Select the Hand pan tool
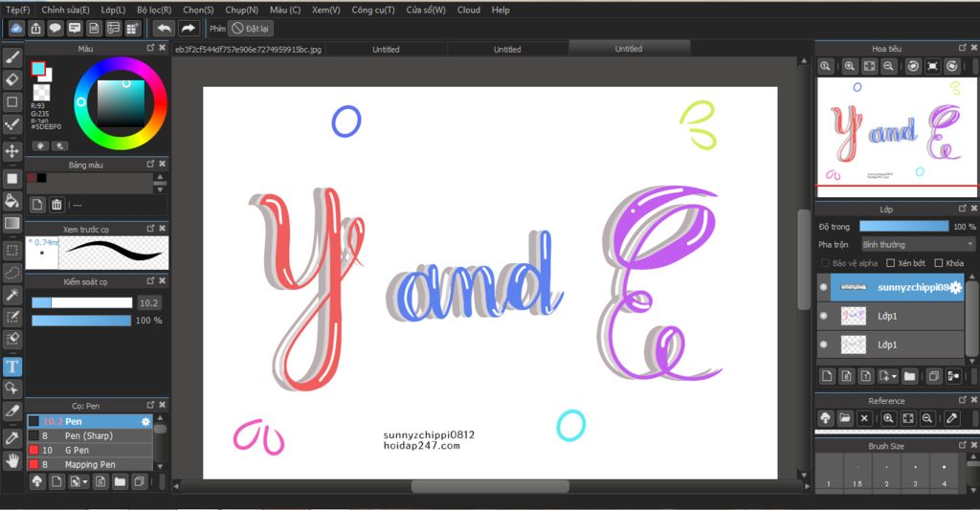980x510 pixels. click(11, 460)
